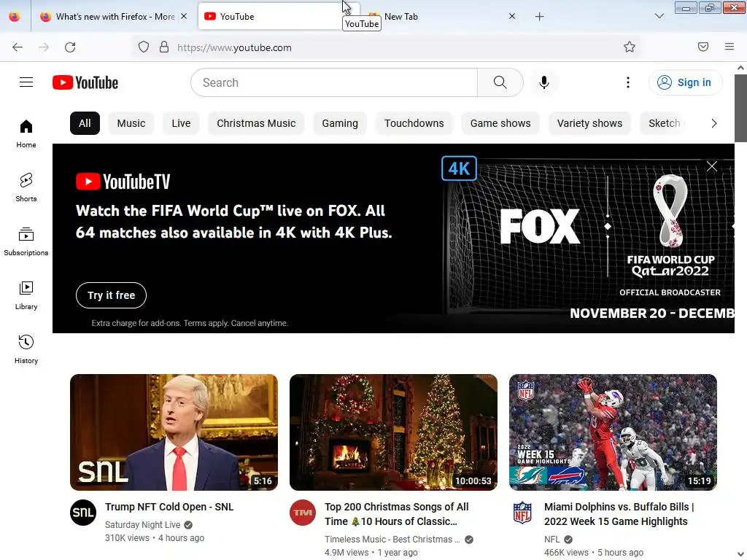Open Saturday Night Live channel link

[142, 525]
